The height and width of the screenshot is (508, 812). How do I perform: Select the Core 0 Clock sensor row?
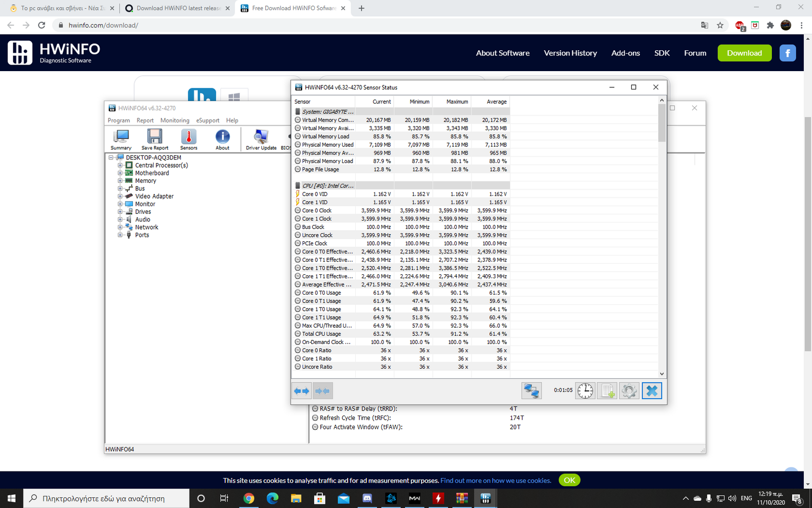pos(401,210)
